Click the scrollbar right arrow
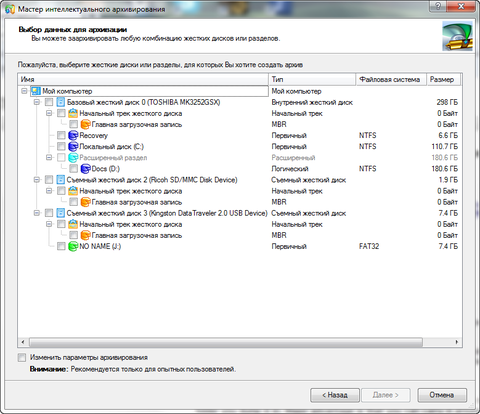 pos(457,342)
